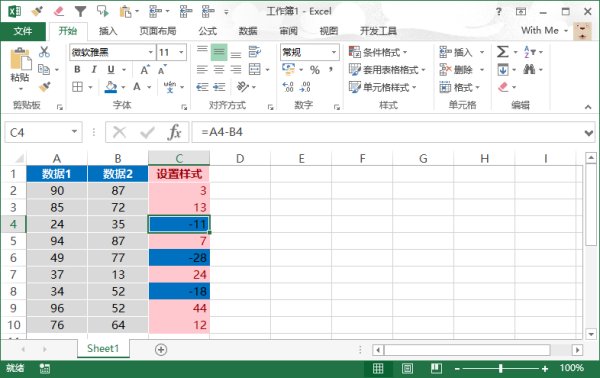Click the 格式 format cells button
This screenshot has width=600, height=378.
pyautogui.click(x=460, y=87)
